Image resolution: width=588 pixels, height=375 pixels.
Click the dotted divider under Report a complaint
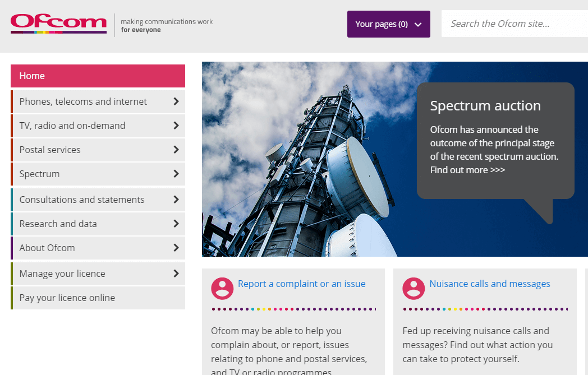pos(292,309)
